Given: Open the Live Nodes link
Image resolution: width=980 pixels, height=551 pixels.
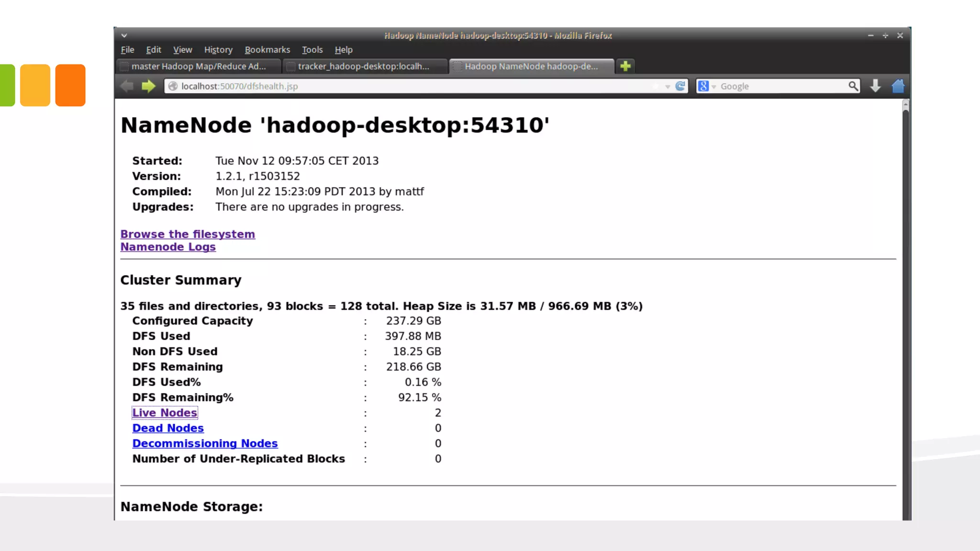Looking at the screenshot, I should 165,413.
